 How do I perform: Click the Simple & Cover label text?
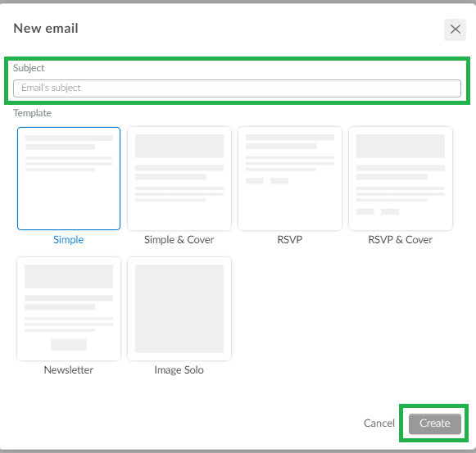pos(179,239)
